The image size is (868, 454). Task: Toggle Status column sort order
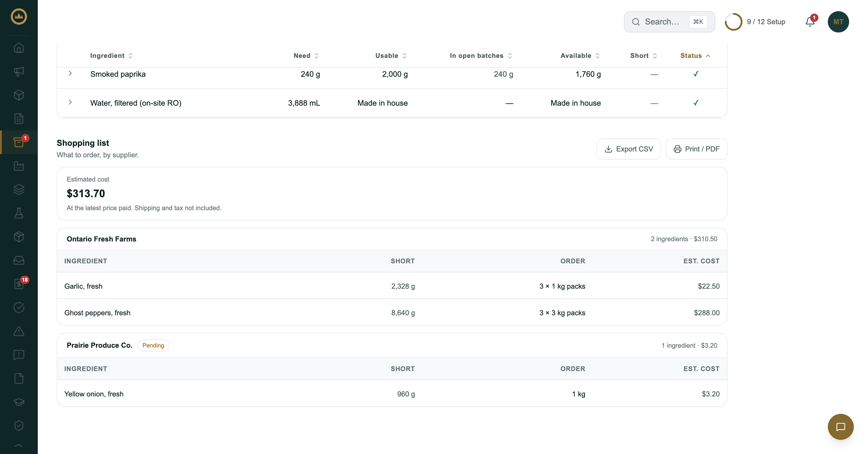pyautogui.click(x=695, y=55)
